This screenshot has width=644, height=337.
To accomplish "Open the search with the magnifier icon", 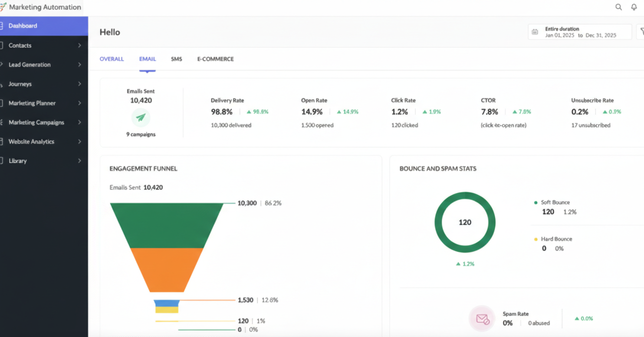I will pos(618,7).
